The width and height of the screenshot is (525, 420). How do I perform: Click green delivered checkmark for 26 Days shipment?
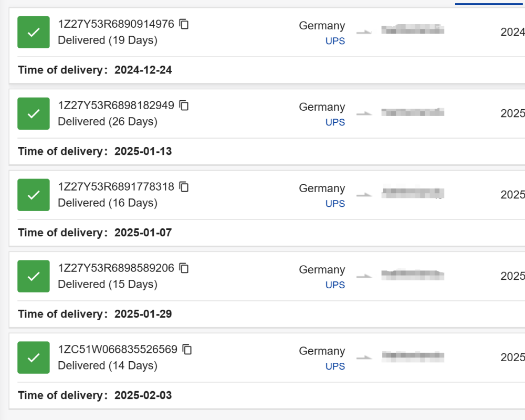[x=34, y=113]
